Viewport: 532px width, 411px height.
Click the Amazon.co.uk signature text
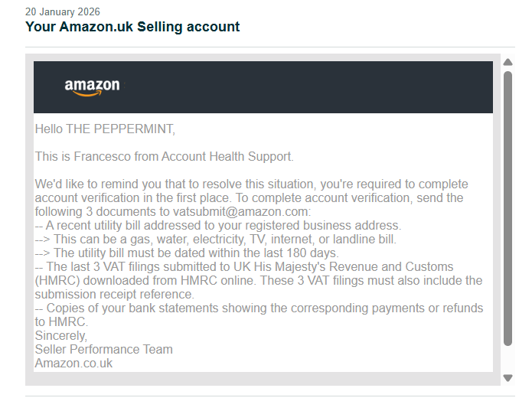(73, 363)
